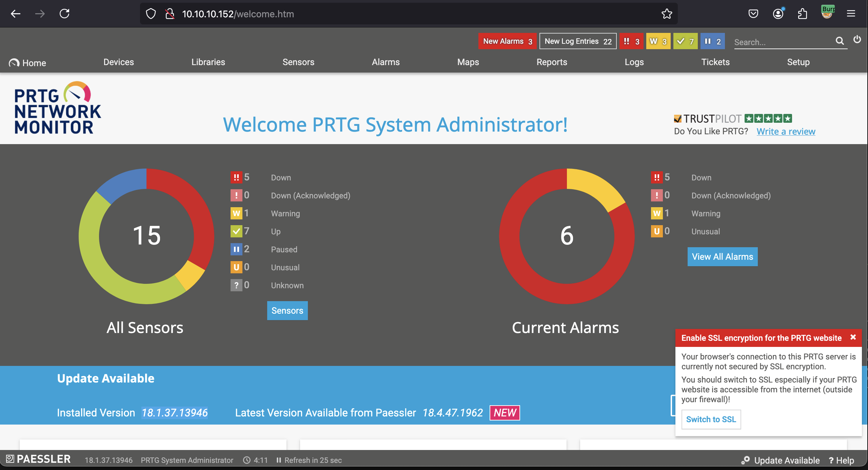Pause the auto-refresh countdown in footer
The height and width of the screenshot is (470, 868).
[278, 460]
